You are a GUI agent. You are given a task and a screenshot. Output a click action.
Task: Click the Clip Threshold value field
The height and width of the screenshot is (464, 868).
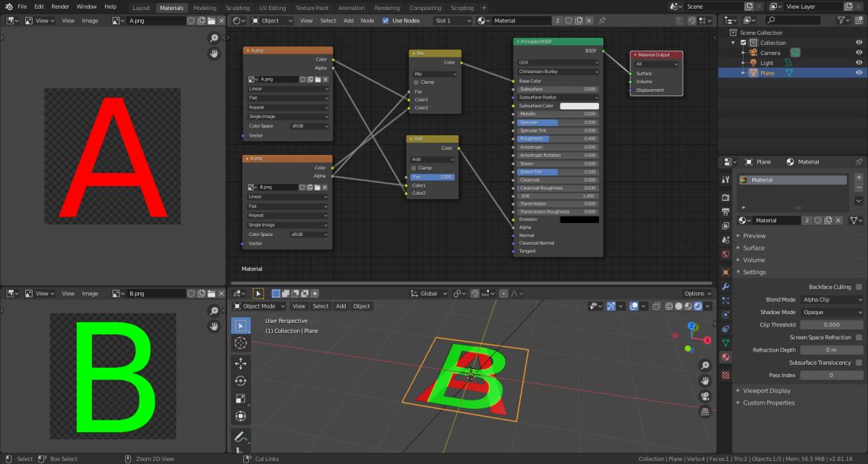[832, 325]
